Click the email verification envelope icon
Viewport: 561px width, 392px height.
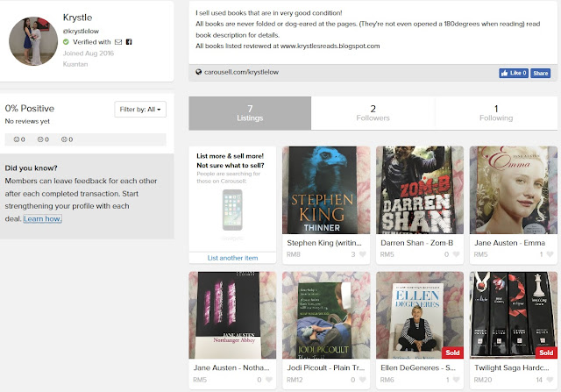[x=118, y=42]
